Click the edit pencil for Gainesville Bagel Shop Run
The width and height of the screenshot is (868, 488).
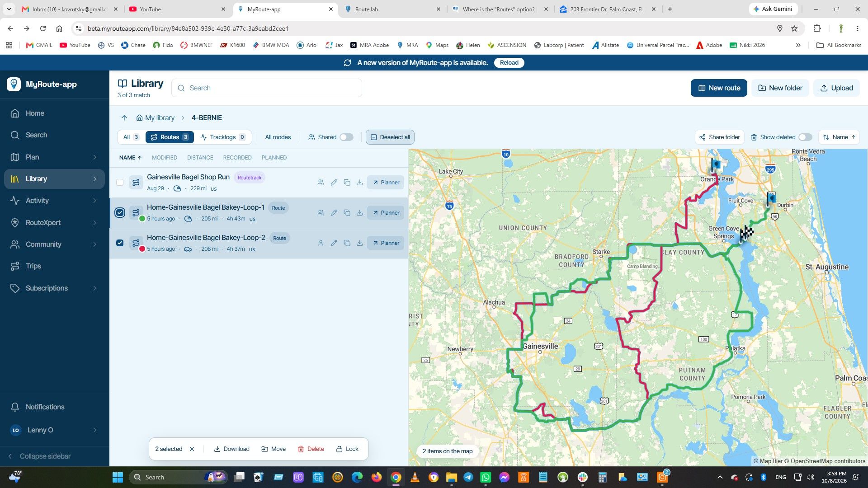[334, 183]
